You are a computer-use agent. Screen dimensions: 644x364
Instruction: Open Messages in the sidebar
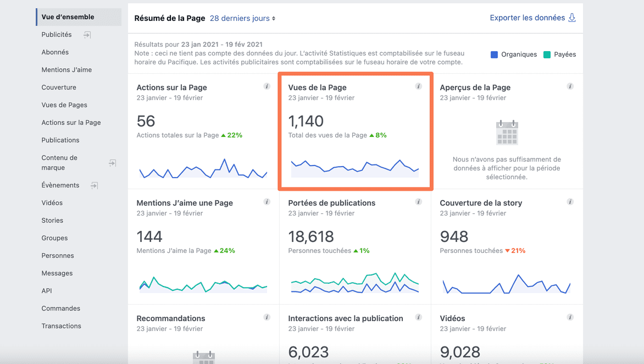57,273
